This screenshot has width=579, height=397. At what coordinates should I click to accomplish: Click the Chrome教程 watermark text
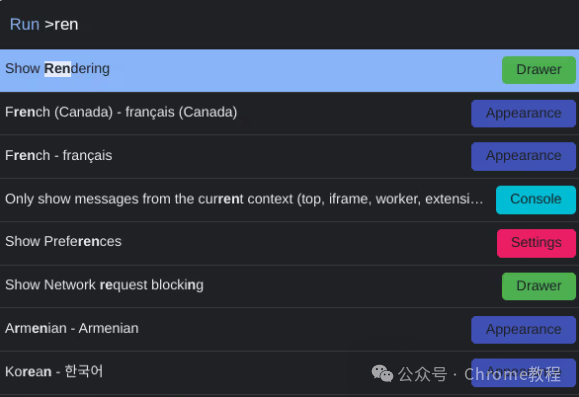[x=513, y=374]
